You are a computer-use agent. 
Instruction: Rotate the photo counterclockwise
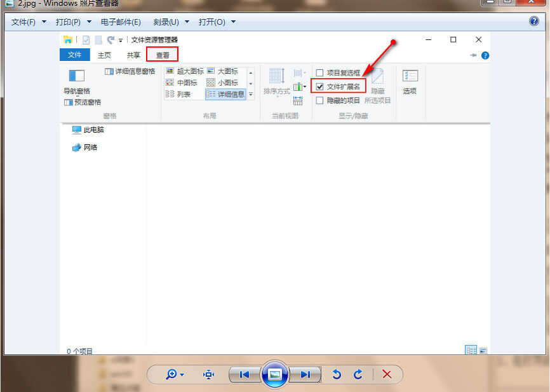[x=337, y=374]
